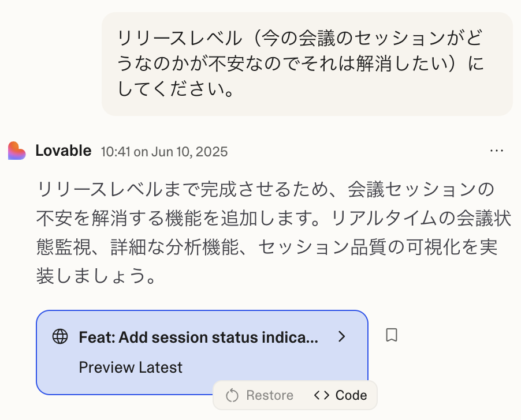Click the "リリースレベル" words in the user bubble
521x420 pixels.
click(180, 38)
